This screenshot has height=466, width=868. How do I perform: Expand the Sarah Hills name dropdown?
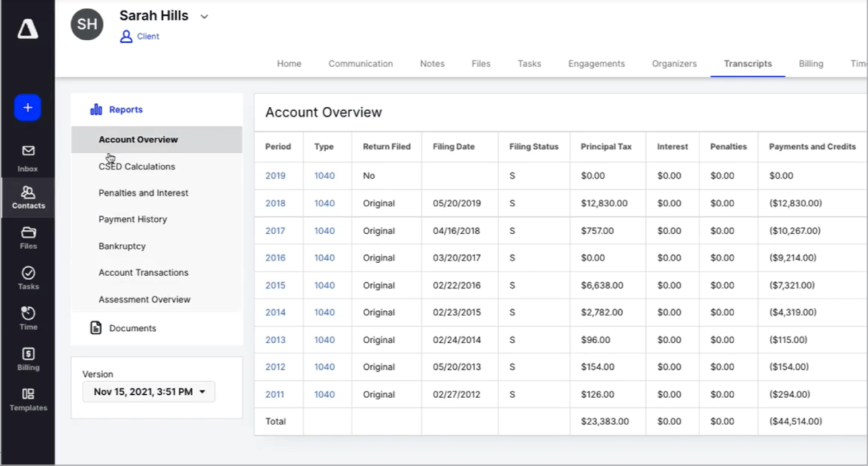click(204, 17)
